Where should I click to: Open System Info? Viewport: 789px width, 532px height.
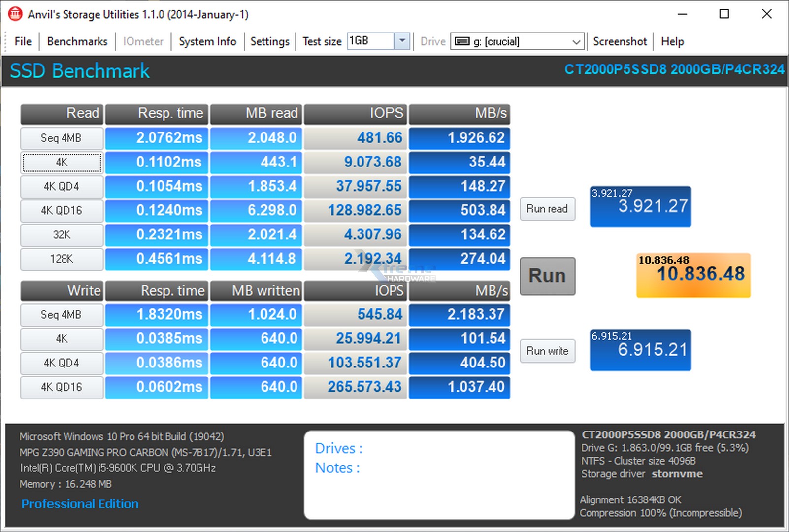pos(207,41)
